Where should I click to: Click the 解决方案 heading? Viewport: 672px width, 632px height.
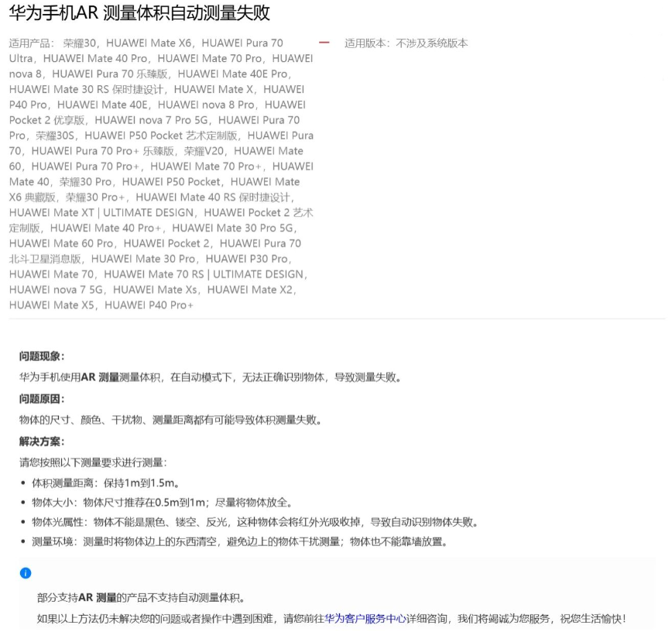click(42, 441)
